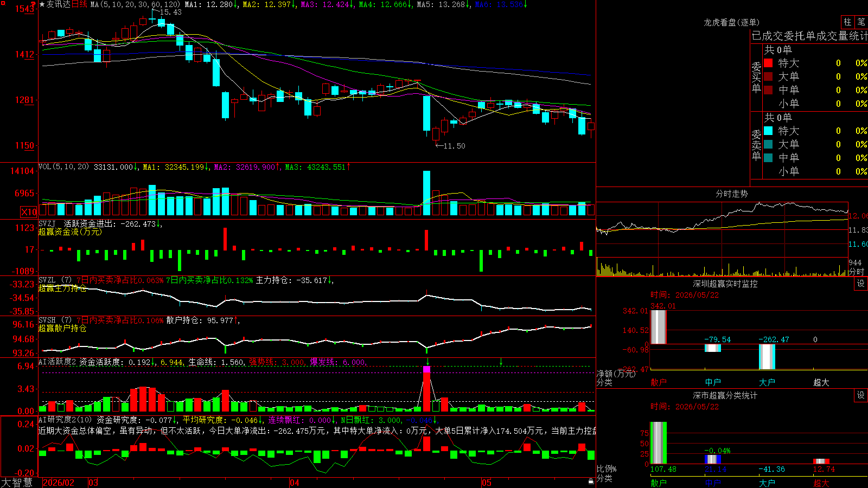Click the 11.50 low price annotation
868x488 pixels.
(x=454, y=146)
